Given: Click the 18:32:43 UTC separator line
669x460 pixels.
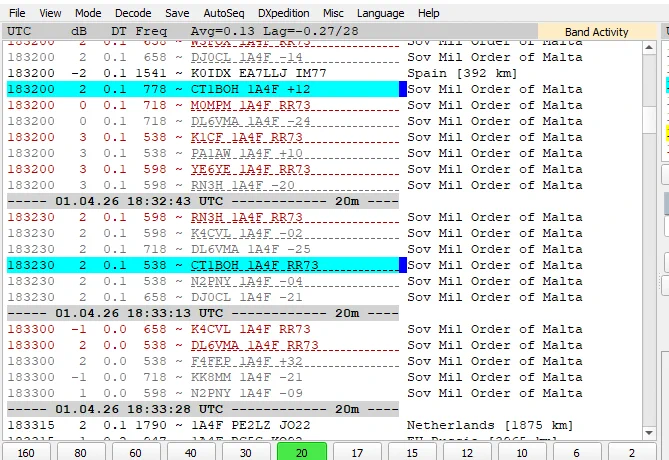Looking at the screenshot, I should (x=203, y=201).
